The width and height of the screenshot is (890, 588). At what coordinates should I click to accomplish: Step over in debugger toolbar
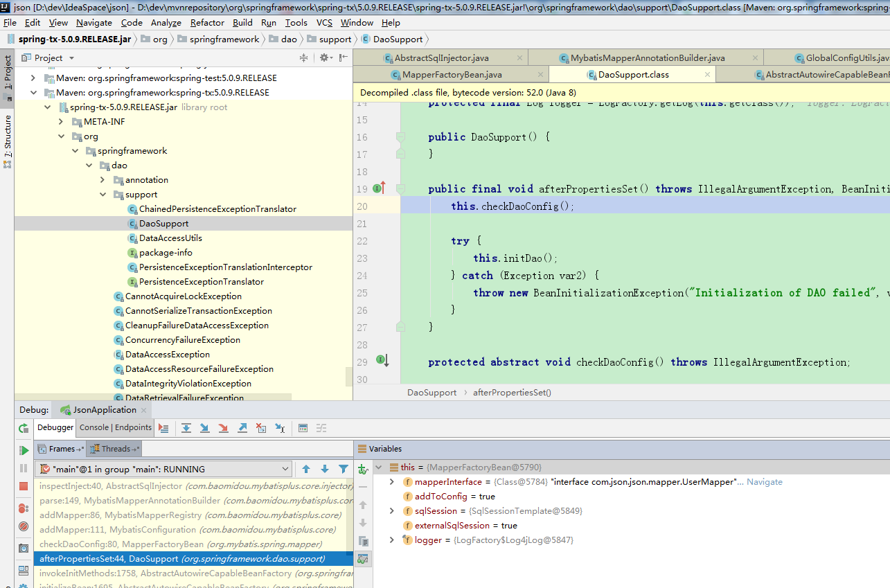tap(186, 428)
